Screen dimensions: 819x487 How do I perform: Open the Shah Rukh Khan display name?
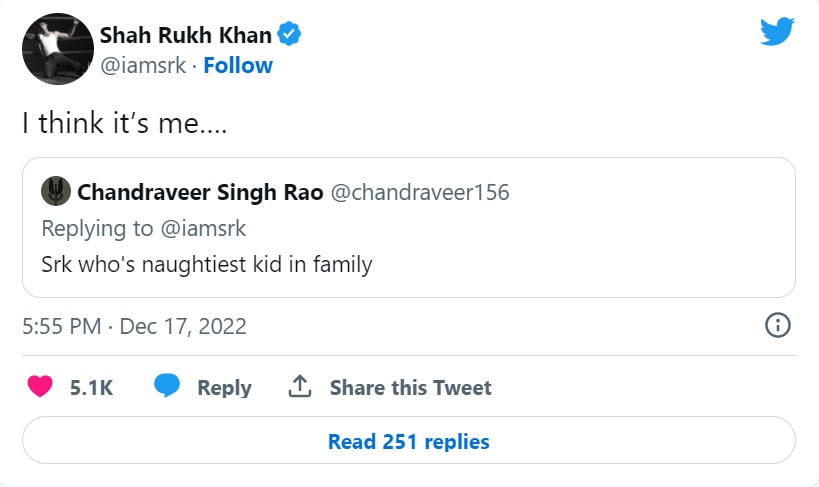click(x=185, y=35)
